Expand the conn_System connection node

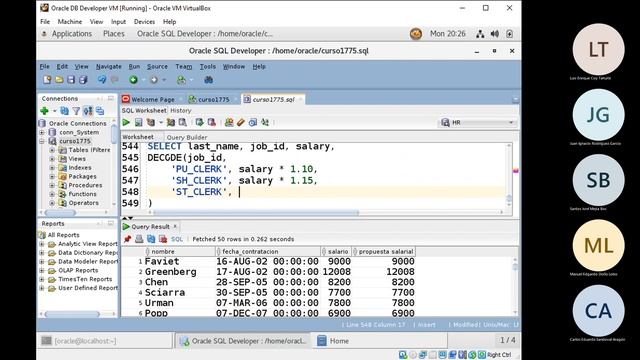click(x=42, y=132)
